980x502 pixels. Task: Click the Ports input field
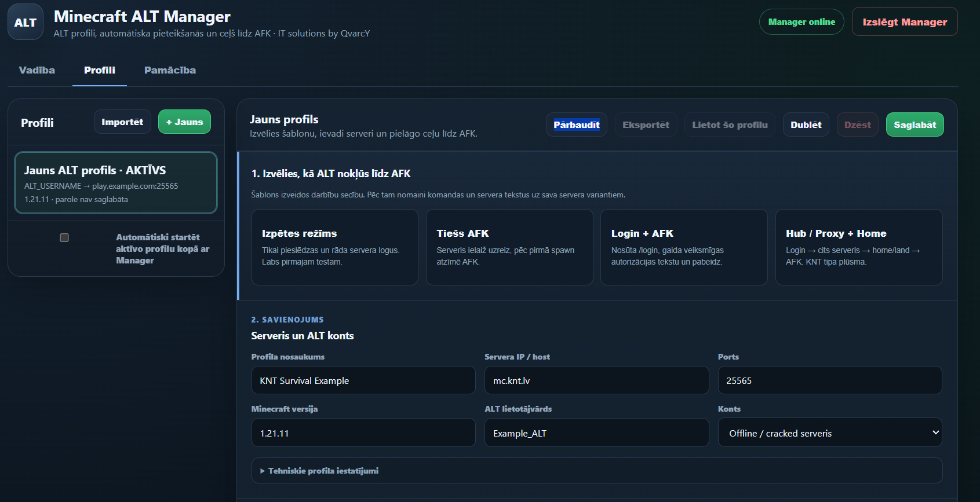click(x=830, y=380)
